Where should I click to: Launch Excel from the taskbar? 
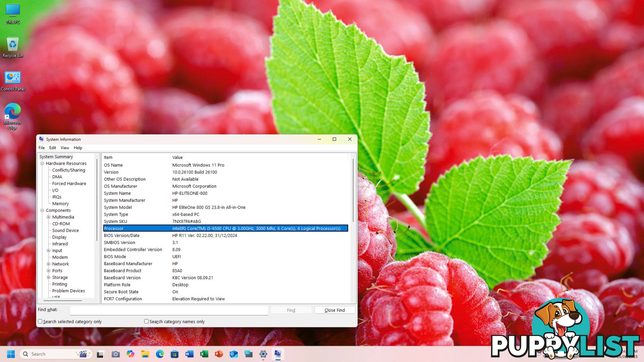[x=204, y=354]
